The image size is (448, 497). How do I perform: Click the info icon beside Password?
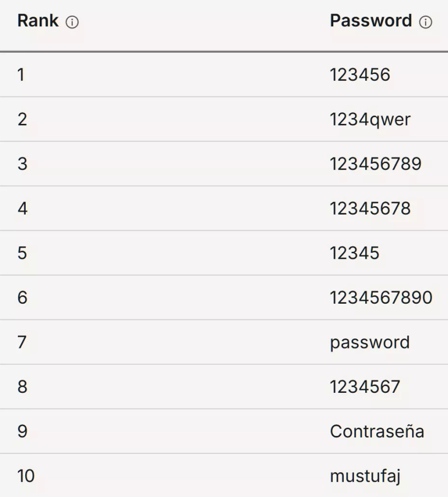(x=426, y=23)
